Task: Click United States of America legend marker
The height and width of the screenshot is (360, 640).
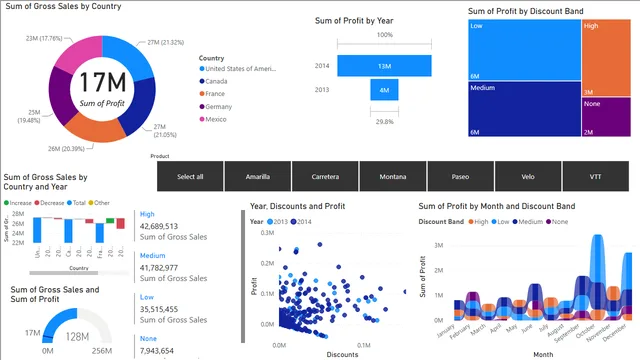Action: [202, 69]
